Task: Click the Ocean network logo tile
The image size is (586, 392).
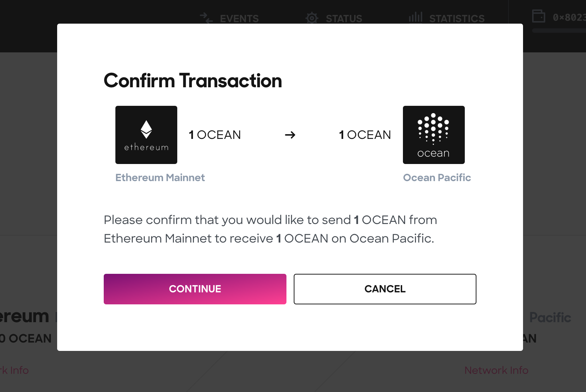Action: pos(434,135)
